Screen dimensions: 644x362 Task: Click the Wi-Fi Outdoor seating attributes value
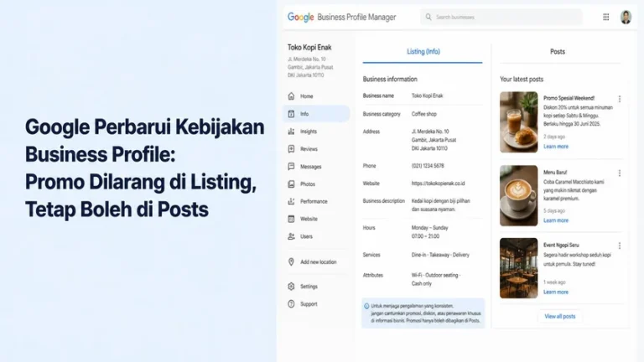[x=436, y=279]
